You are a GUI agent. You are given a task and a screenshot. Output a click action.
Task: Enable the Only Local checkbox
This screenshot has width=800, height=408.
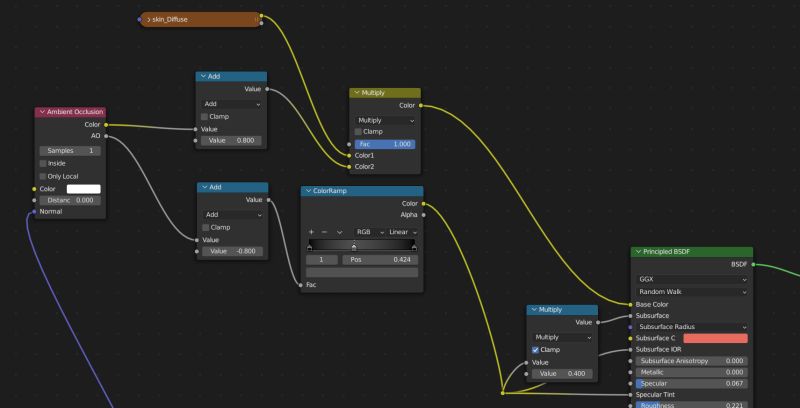click(x=43, y=176)
